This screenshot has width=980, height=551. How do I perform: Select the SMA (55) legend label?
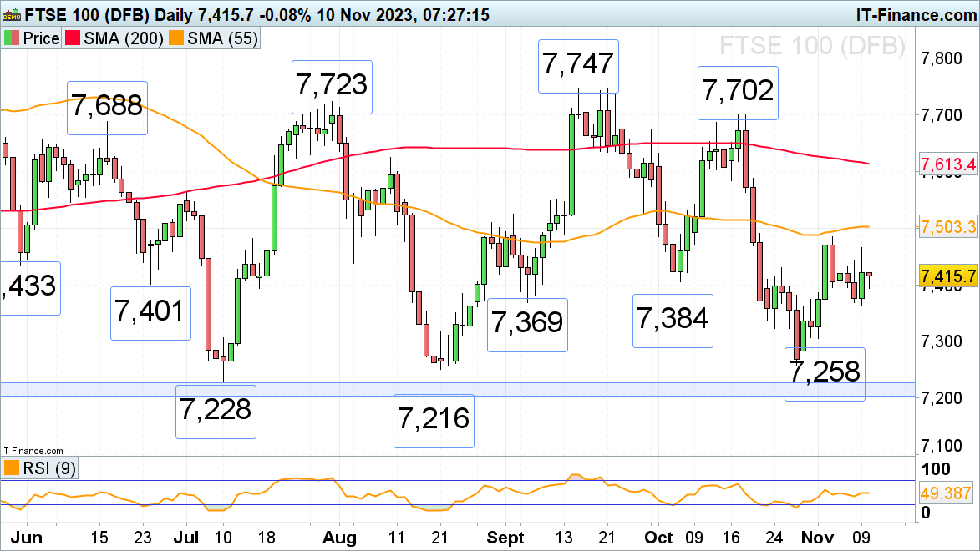click(222, 38)
